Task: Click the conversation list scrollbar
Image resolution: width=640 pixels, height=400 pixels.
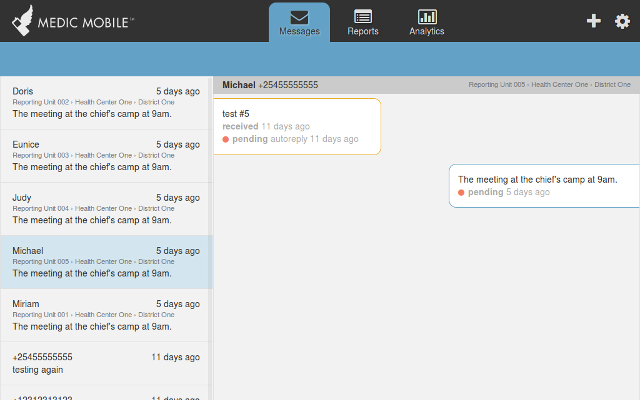Action: coord(211,238)
